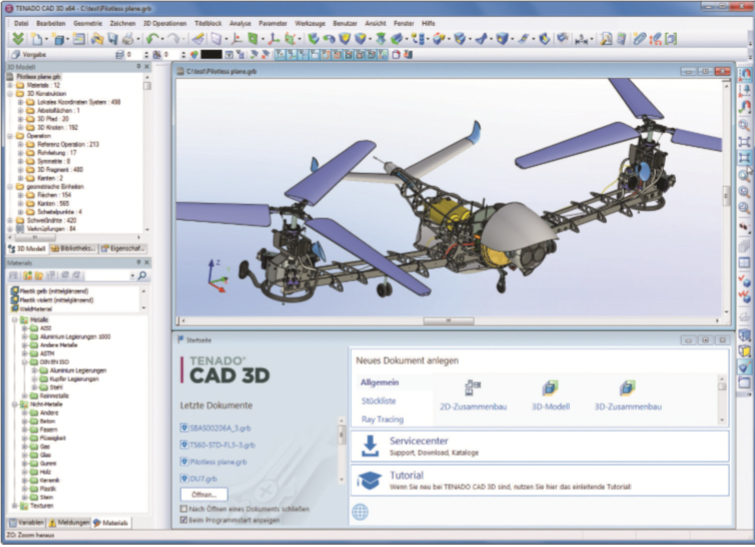Click the globe icon on start page
Viewport: 755px width, 547px height.
360,511
